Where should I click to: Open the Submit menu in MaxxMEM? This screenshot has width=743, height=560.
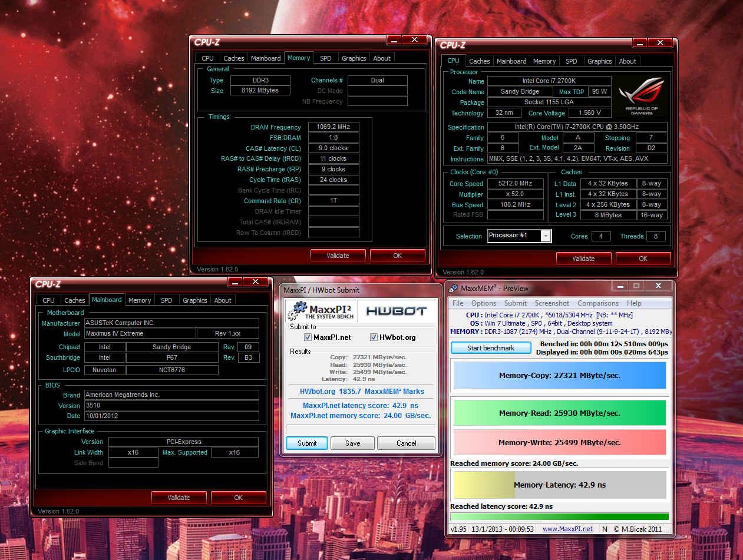pos(516,303)
